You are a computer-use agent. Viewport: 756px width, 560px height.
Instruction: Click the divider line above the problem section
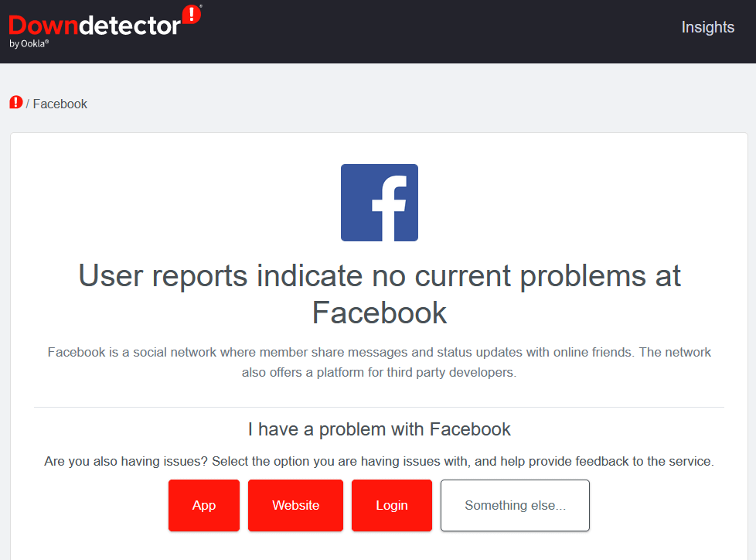(x=380, y=408)
